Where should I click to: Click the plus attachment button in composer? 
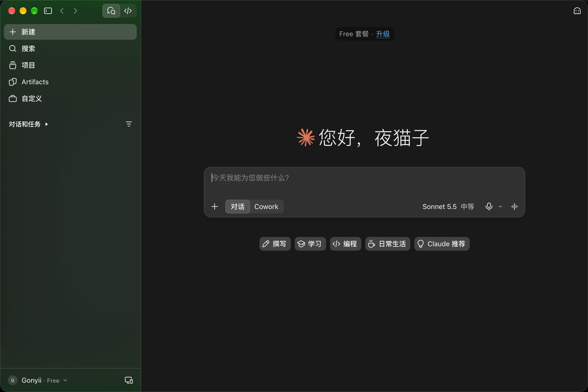[215, 207]
